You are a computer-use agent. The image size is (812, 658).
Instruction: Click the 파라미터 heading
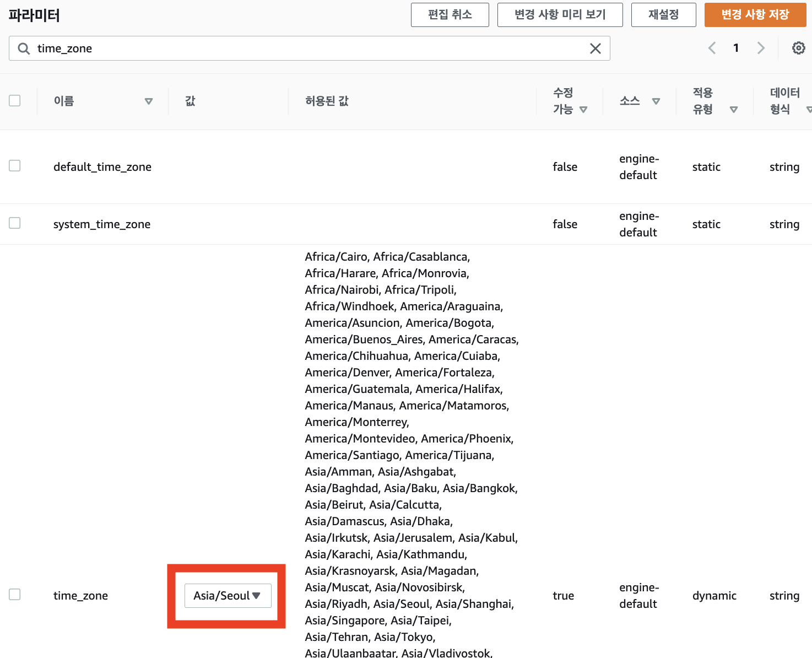pos(34,15)
